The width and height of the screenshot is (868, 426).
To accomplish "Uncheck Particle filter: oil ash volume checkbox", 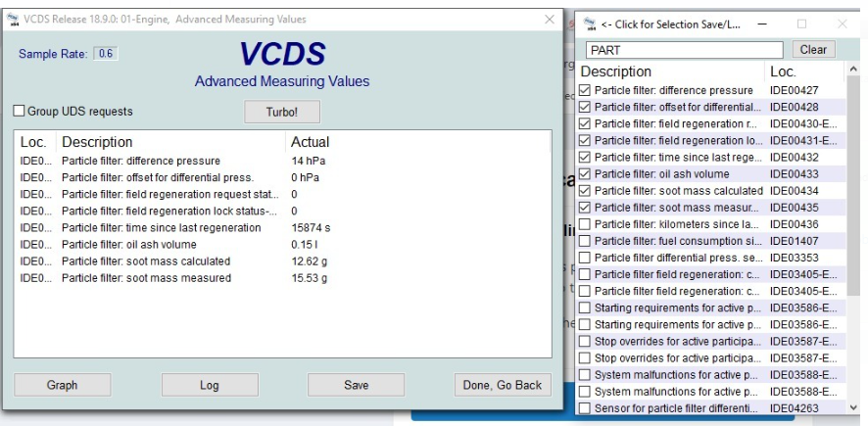I will click(585, 173).
